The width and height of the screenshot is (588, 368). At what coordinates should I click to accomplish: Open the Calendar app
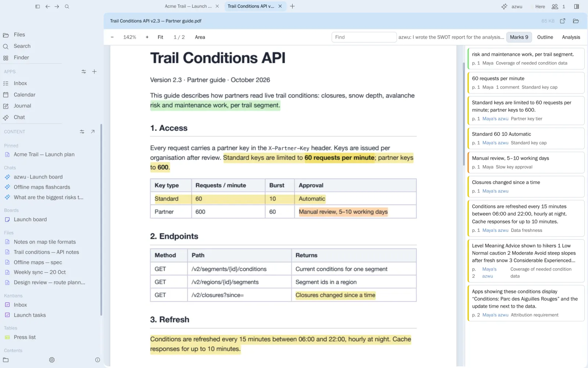(25, 95)
